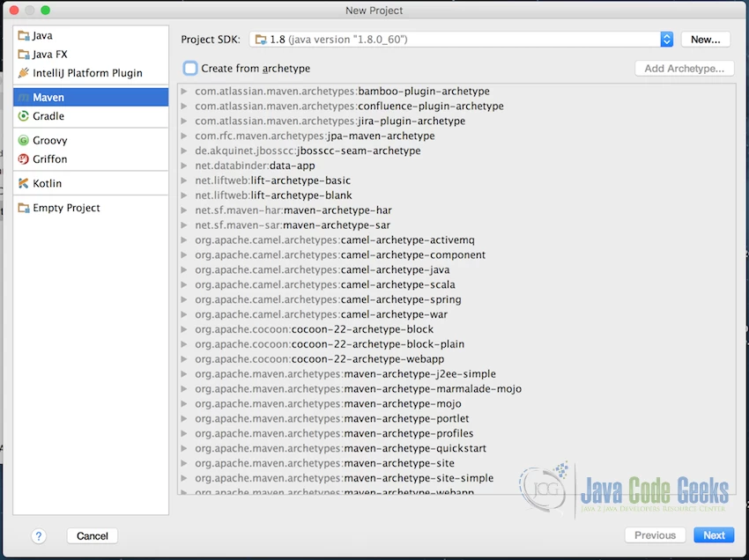This screenshot has height=560, width=749.
Task: Click the Maven icon in sidebar
Action: click(x=24, y=98)
